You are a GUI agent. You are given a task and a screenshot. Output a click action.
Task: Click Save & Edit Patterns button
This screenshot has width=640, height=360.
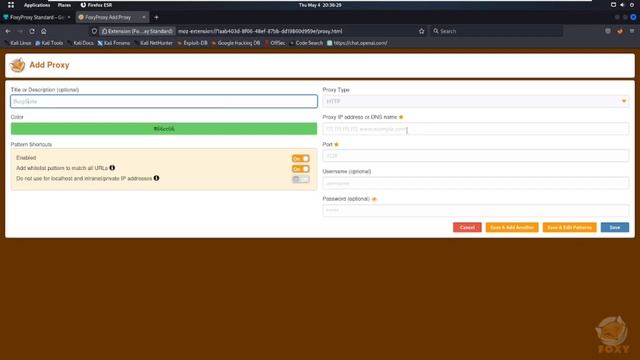[x=569, y=227]
